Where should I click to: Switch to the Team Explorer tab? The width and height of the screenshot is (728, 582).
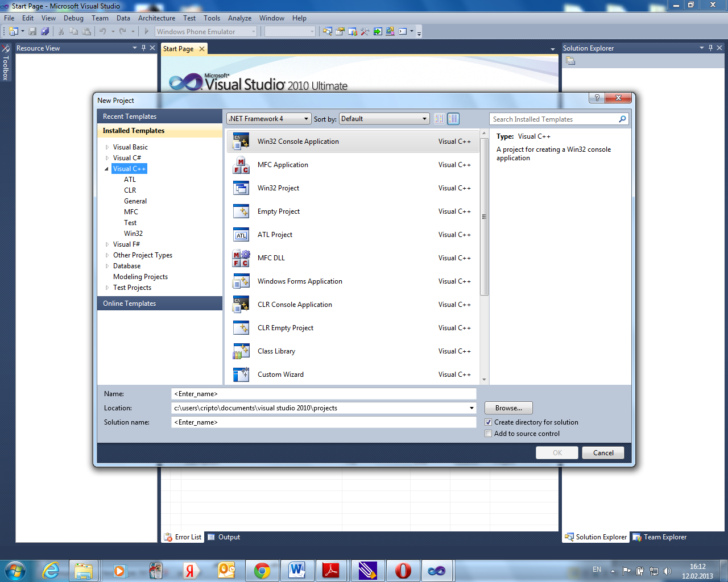[660, 537]
